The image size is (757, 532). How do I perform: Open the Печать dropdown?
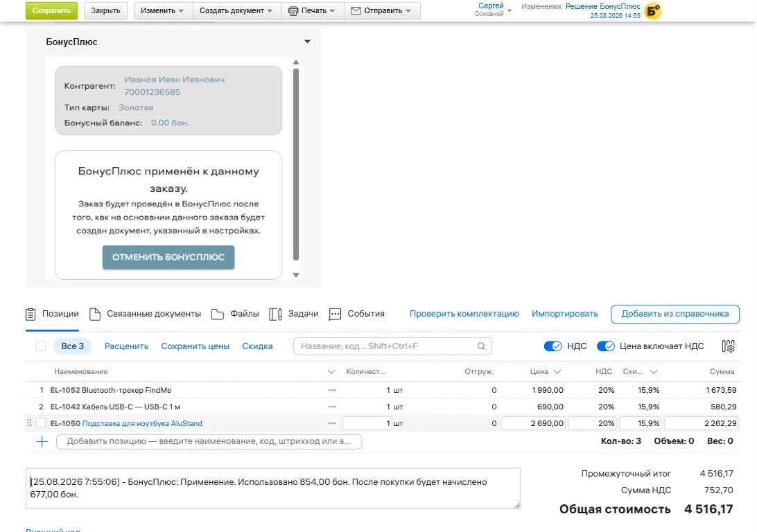(x=311, y=10)
